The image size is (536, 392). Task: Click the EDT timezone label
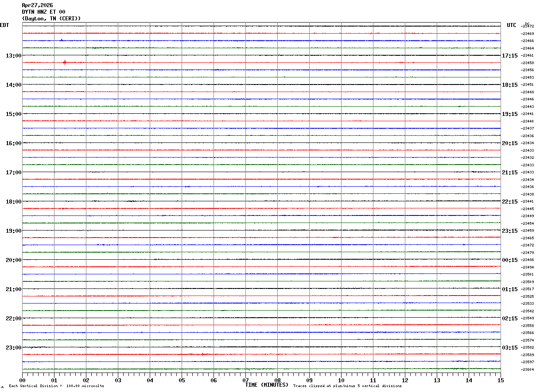(4, 25)
